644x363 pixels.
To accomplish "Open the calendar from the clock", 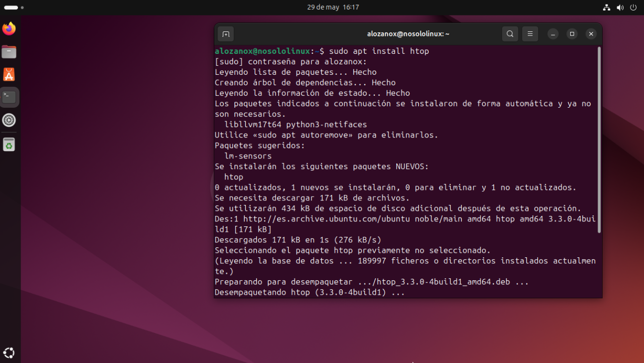I will [x=333, y=7].
